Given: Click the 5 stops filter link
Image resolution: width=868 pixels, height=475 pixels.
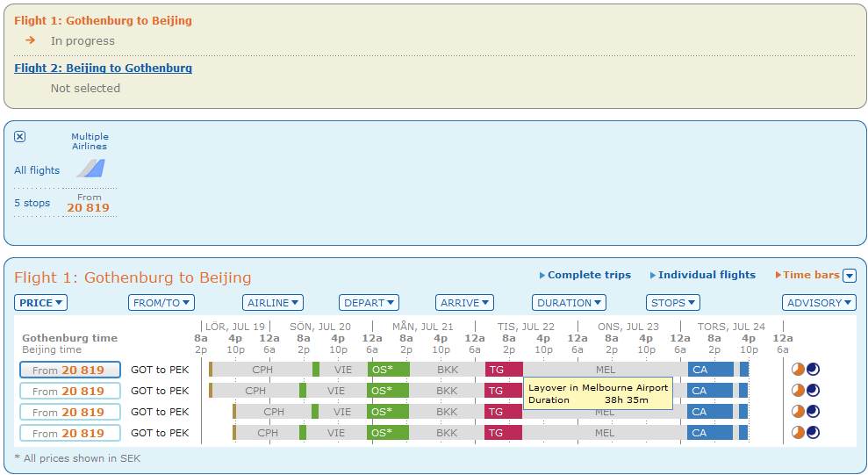Looking at the screenshot, I should 32,203.
